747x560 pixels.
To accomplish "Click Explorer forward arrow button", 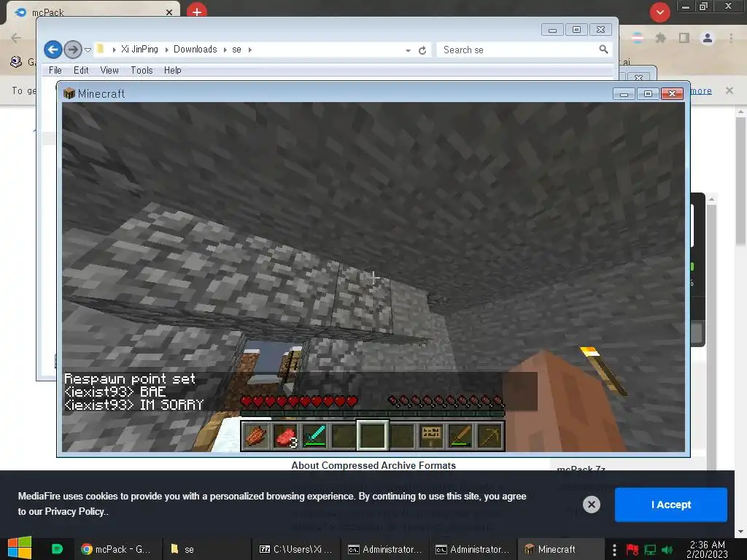I will 73,50.
